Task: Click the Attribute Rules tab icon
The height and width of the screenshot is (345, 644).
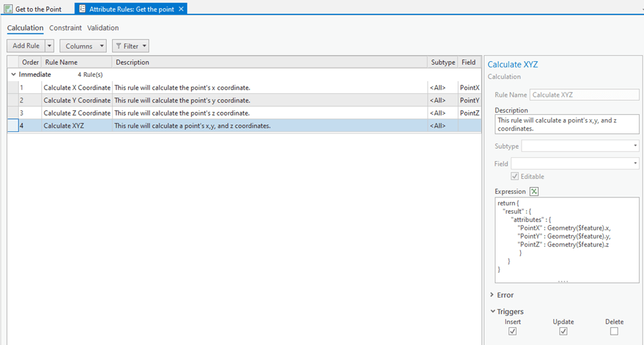Action: pyautogui.click(x=82, y=9)
